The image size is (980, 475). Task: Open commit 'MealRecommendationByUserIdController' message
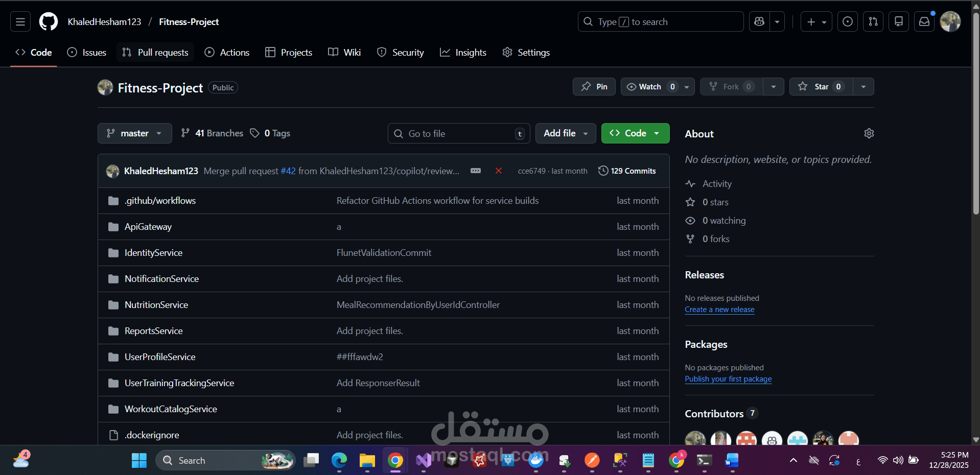point(418,305)
